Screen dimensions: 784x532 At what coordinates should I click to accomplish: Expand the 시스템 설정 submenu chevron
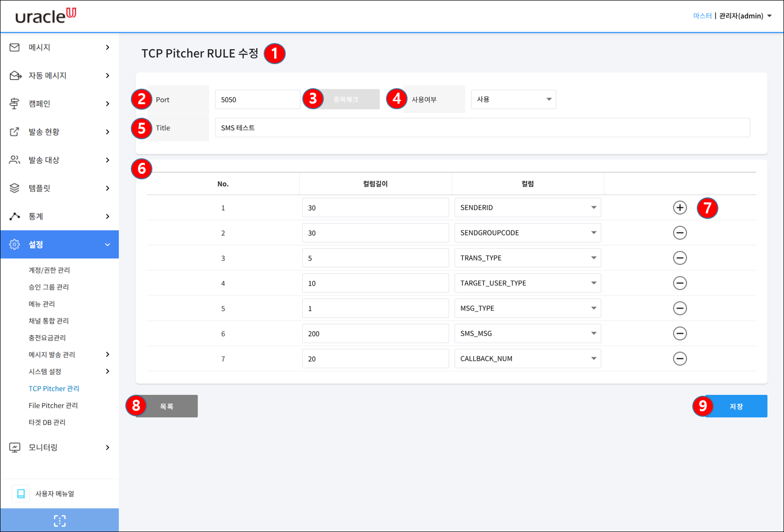pos(107,371)
